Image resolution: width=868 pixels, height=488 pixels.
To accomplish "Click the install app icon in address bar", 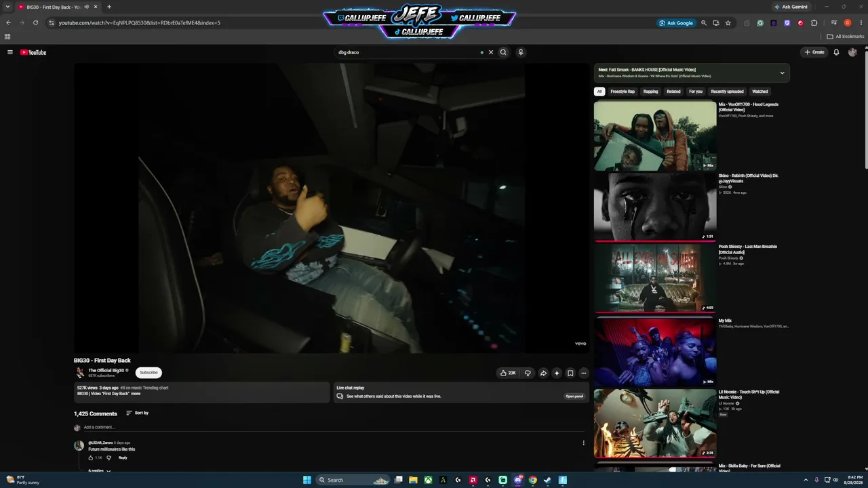I will click(716, 22).
